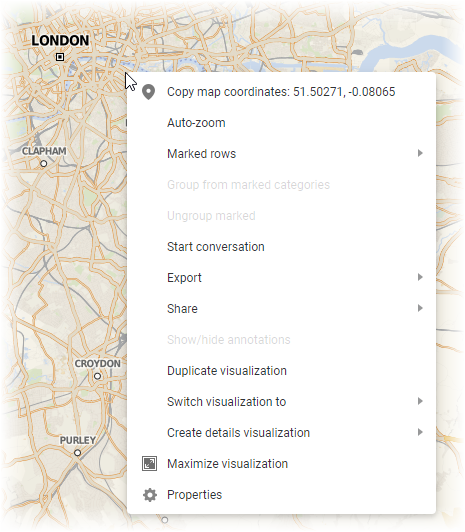Screen dimensions: 465x532
Task: Open Switch visualization to submenu arrow
Action: tap(420, 401)
